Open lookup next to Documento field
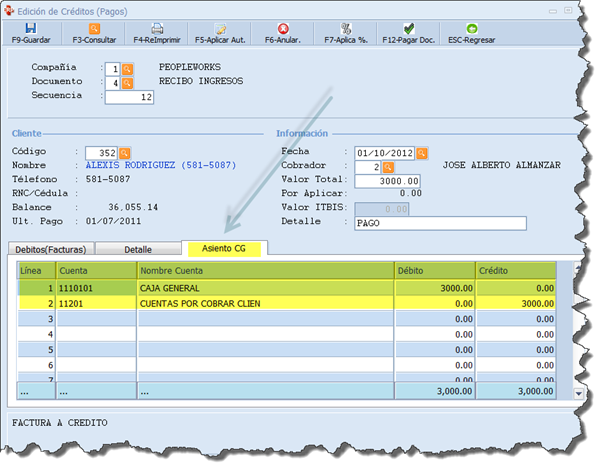The width and height of the screenshot is (605, 472). pyautogui.click(x=127, y=83)
